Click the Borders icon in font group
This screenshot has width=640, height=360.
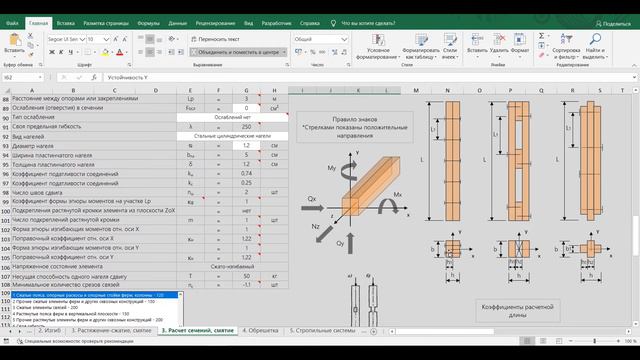87,52
